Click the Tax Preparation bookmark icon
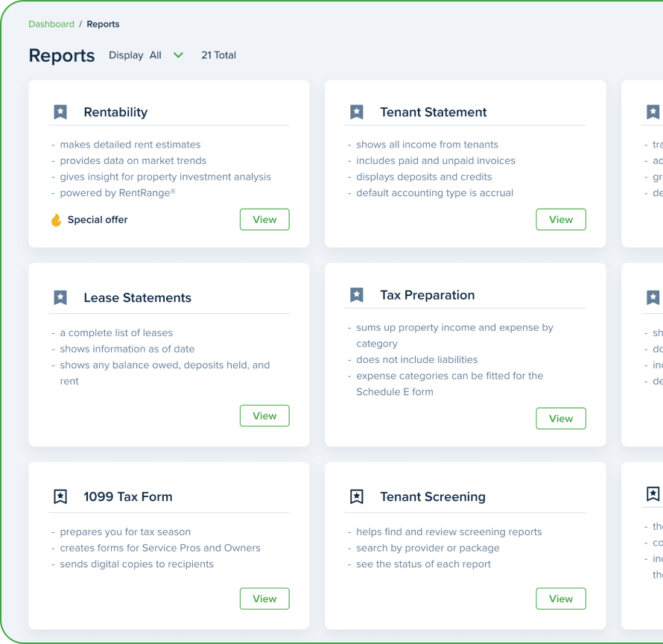 [x=356, y=294]
